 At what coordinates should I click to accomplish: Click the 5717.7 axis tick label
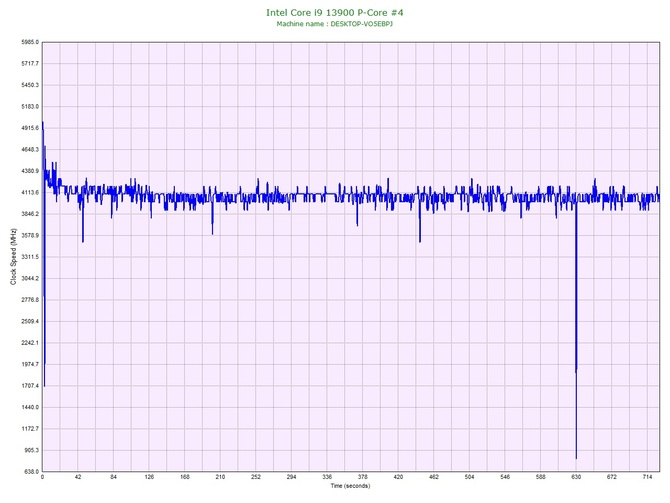click(x=30, y=64)
